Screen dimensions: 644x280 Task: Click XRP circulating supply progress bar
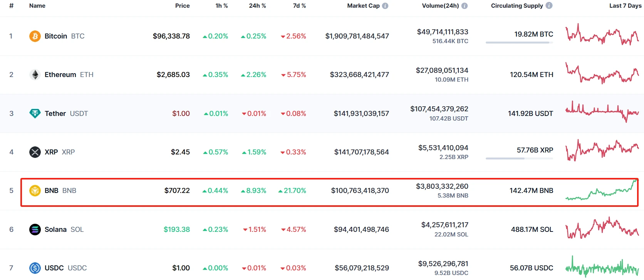[x=519, y=159]
